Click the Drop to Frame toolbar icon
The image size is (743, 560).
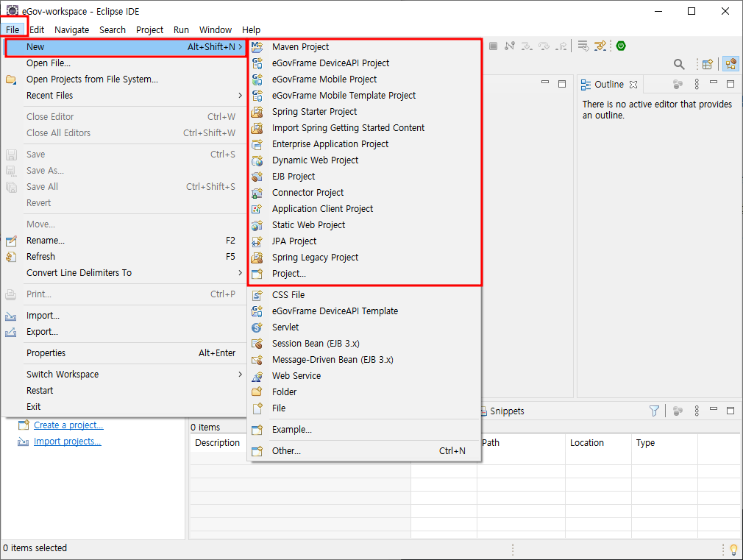[x=583, y=46]
